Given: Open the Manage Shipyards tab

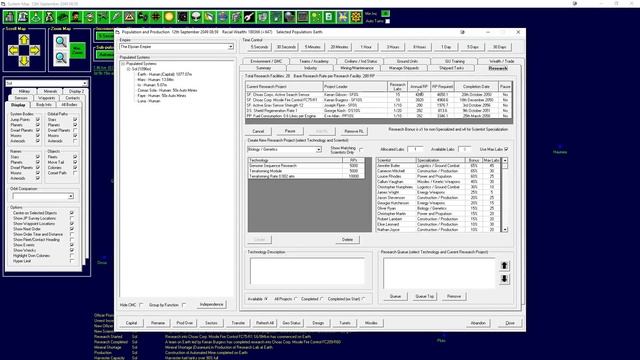Looking at the screenshot, I should (x=404, y=68).
